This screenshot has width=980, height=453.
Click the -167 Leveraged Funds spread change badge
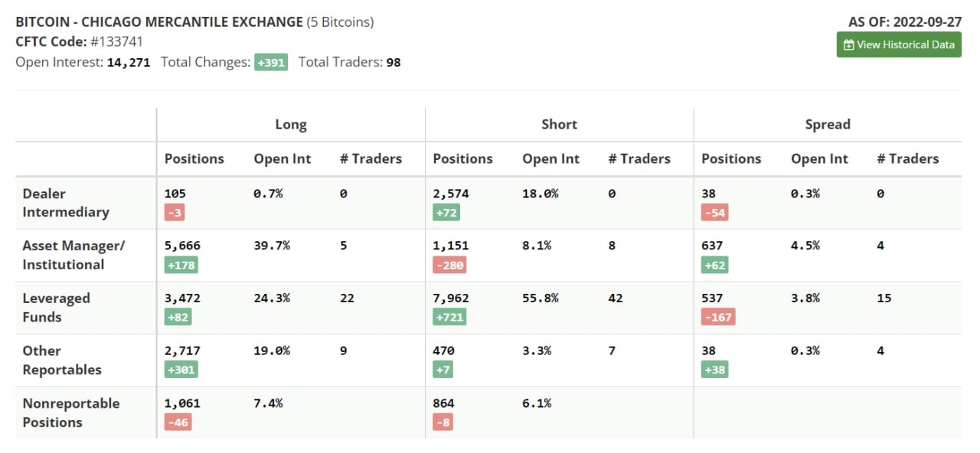click(718, 317)
